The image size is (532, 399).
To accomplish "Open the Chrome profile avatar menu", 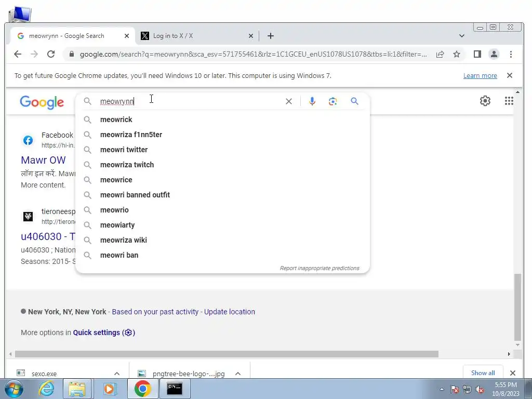I will 494,54.
